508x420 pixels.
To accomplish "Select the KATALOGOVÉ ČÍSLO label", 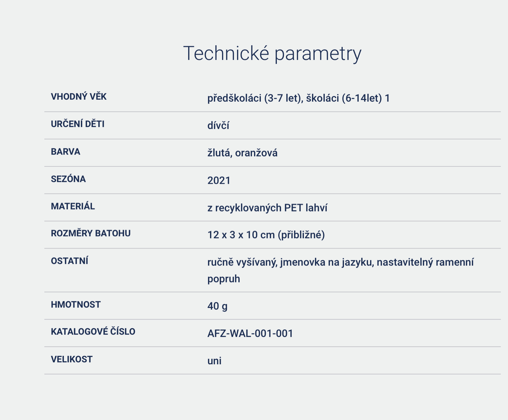I will click(93, 332).
